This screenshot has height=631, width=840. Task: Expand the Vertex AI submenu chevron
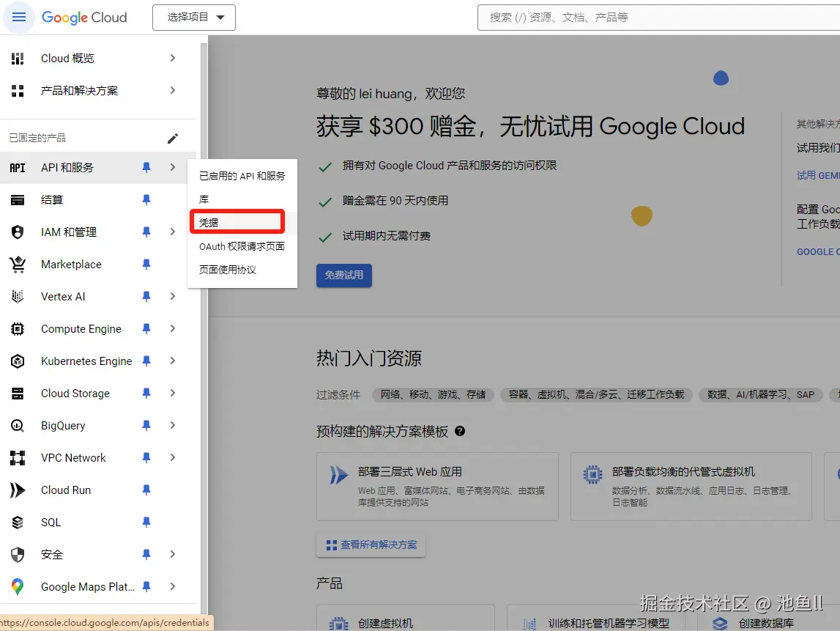pyautogui.click(x=173, y=297)
